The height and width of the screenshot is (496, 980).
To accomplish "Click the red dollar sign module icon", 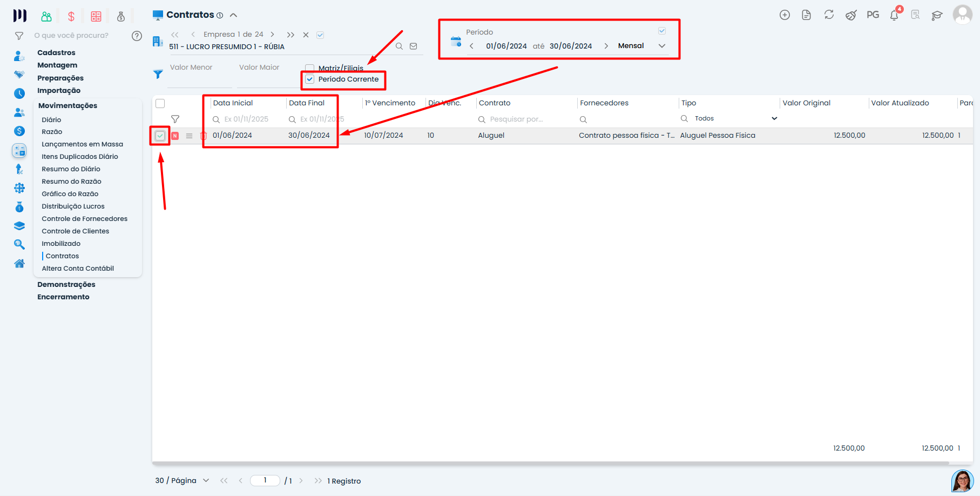I will point(71,16).
